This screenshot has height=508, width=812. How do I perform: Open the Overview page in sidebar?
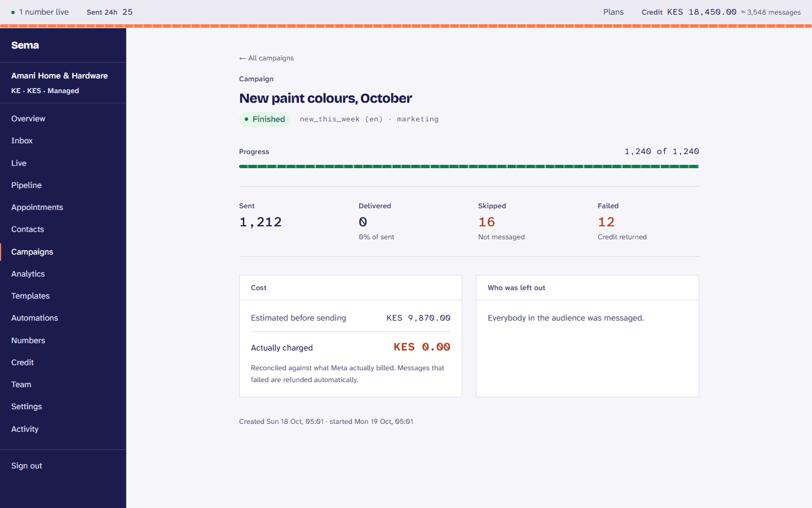28,119
